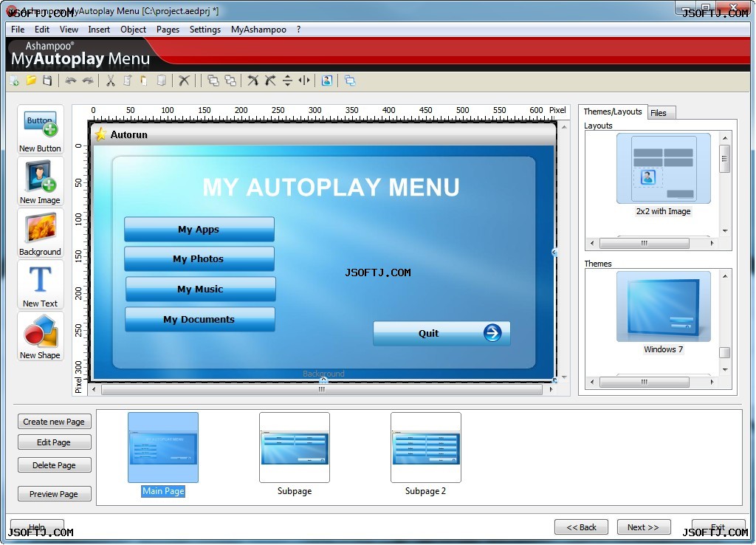756x545 pixels.
Task: Click the blank page icon before Delete
Action: pos(162,80)
